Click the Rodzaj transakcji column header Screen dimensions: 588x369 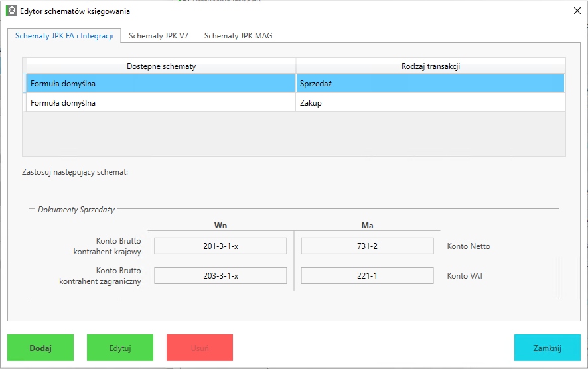click(431, 66)
